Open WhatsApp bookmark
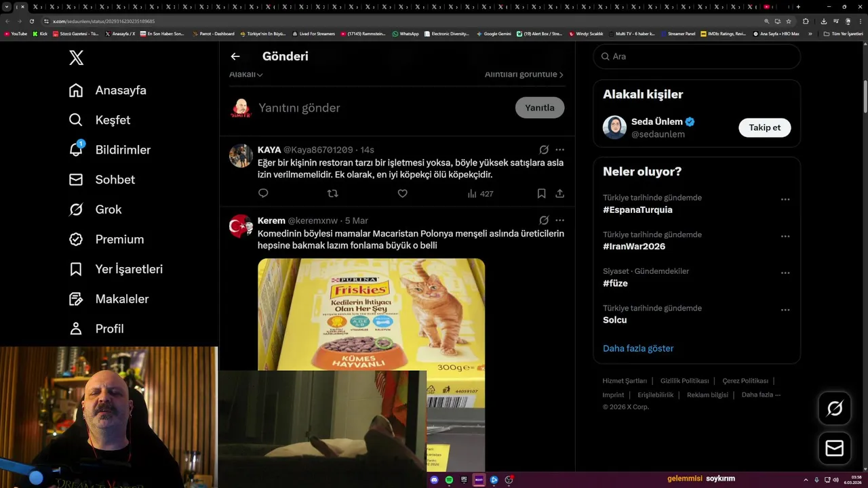This screenshot has height=488, width=868. pyautogui.click(x=406, y=33)
